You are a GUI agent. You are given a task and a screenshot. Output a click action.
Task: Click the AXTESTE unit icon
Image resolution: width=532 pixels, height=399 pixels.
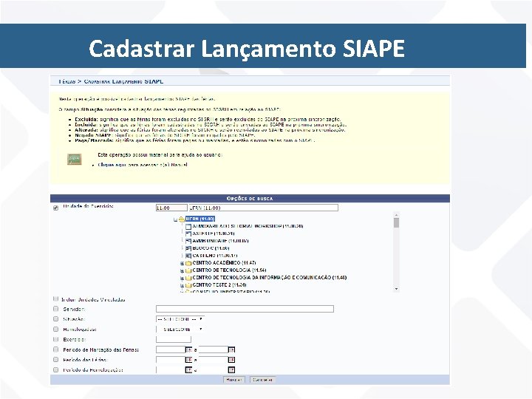pyautogui.click(x=188, y=233)
